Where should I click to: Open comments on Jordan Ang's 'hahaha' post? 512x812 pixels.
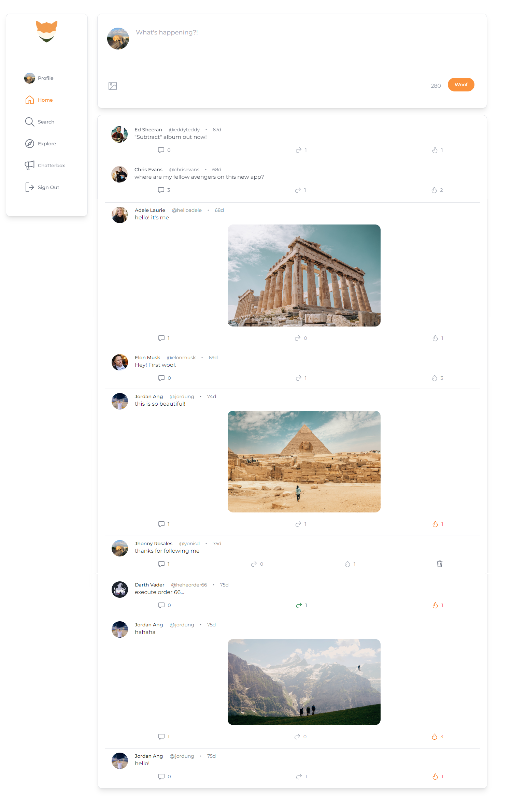[161, 737]
